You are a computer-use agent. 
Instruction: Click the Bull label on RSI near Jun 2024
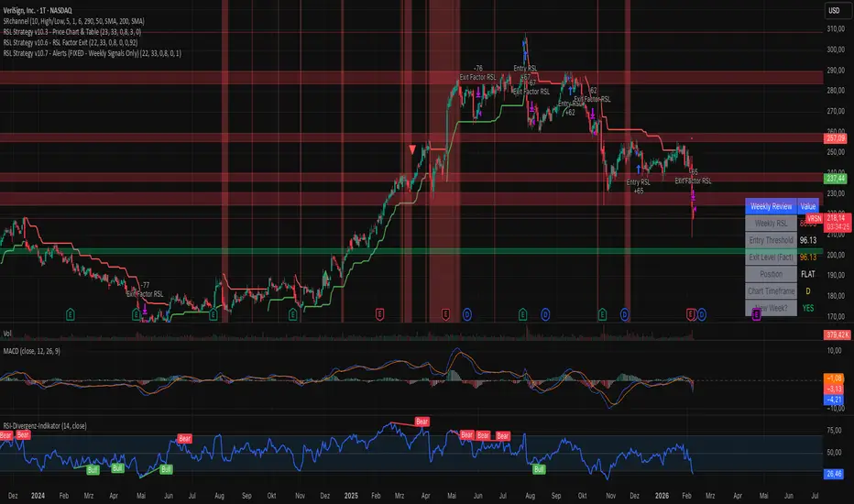pyautogui.click(x=166, y=469)
